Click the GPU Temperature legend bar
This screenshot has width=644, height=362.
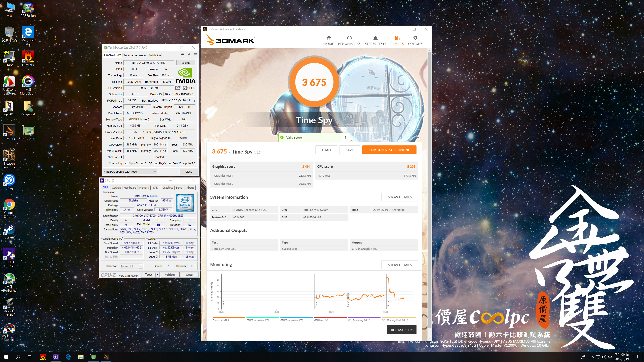[297, 318]
